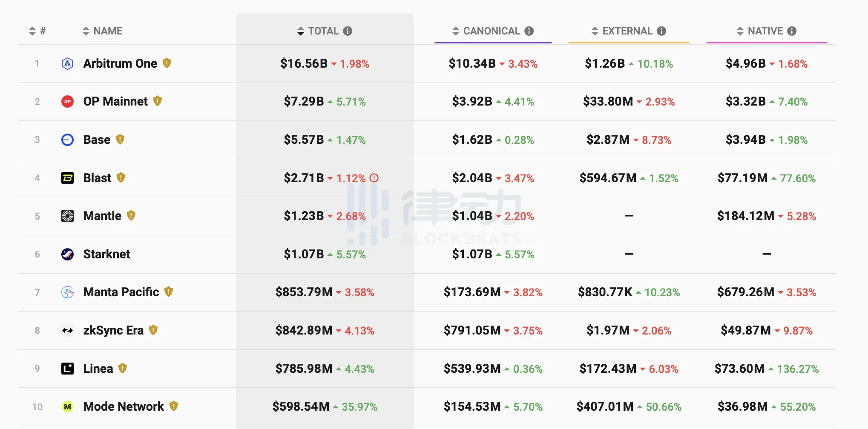
Task: Open the Base project link
Action: coord(97,140)
